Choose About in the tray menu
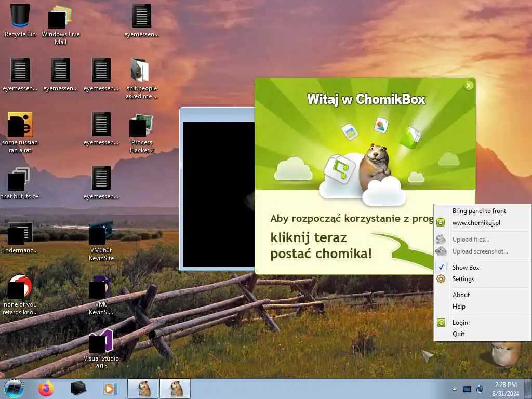The width and height of the screenshot is (532, 399). point(482,295)
